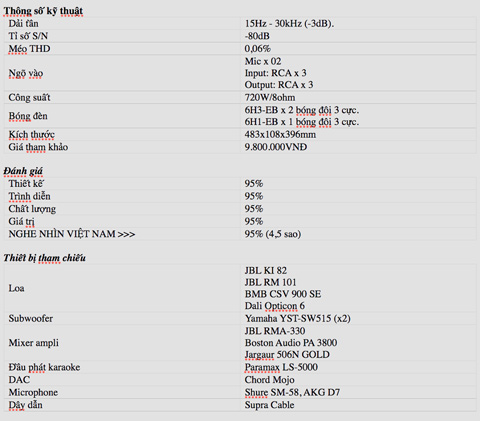Click the 720W/8ohm power value

coord(270,98)
